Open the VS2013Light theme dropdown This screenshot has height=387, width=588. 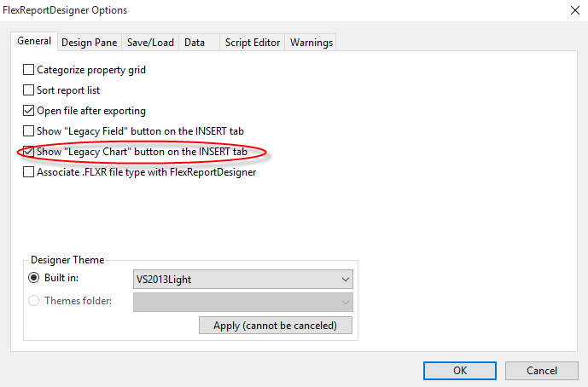coord(243,280)
